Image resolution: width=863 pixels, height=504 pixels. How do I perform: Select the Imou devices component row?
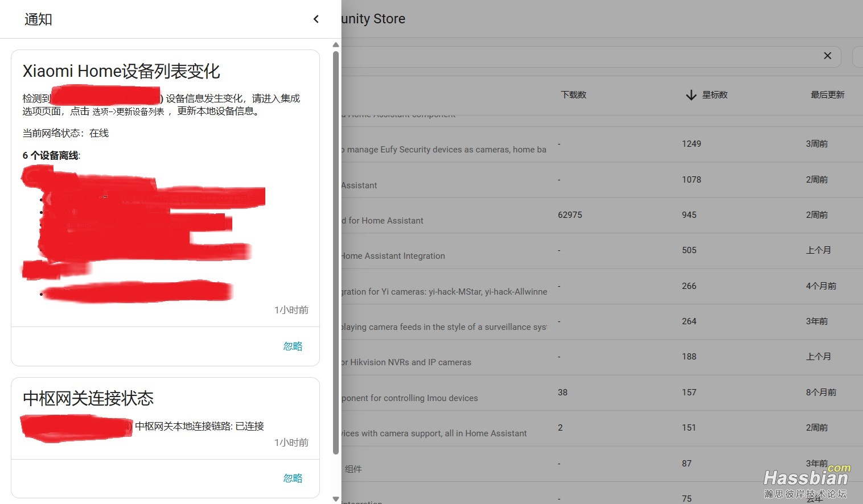point(410,398)
